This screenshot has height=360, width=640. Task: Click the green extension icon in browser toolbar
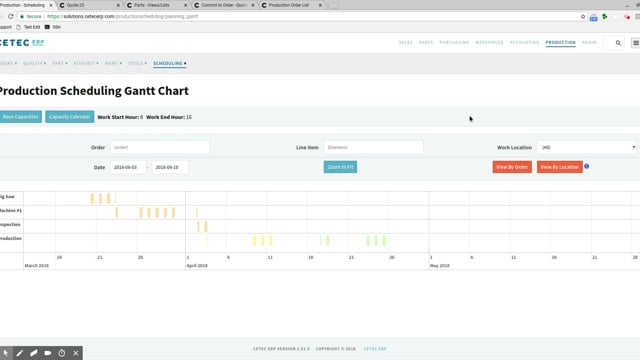pos(605,16)
